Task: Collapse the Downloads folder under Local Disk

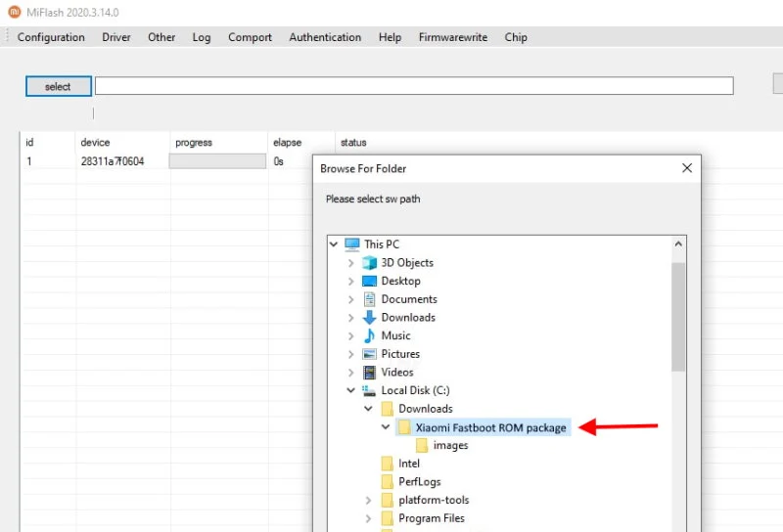Action: point(369,409)
